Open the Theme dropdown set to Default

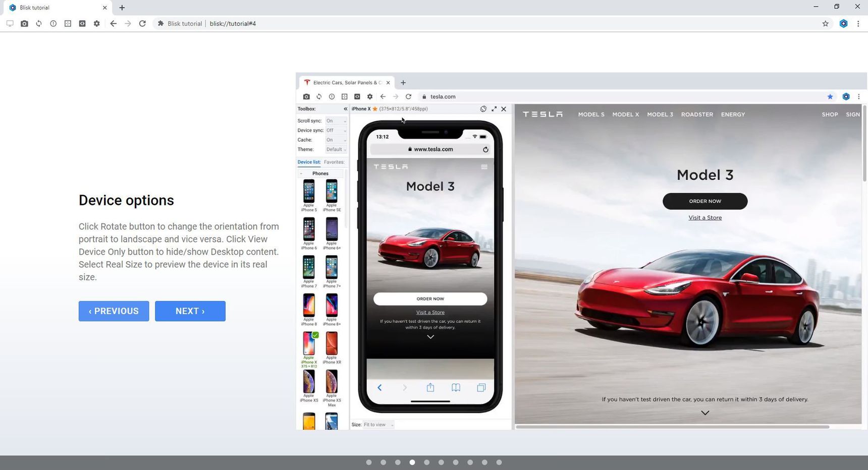pos(336,150)
